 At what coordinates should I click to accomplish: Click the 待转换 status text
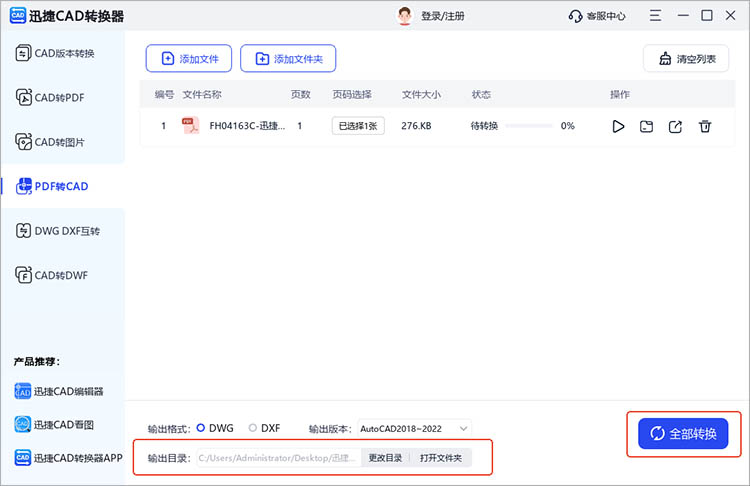point(484,126)
